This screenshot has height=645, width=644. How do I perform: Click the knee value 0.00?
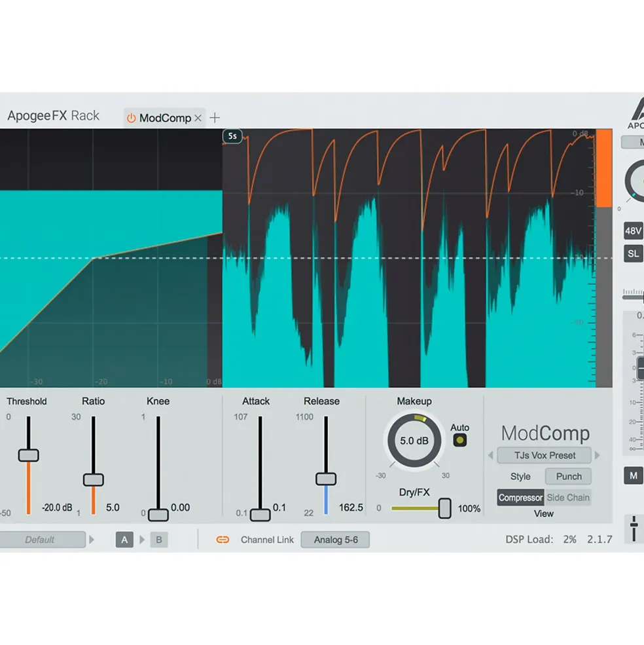click(181, 507)
